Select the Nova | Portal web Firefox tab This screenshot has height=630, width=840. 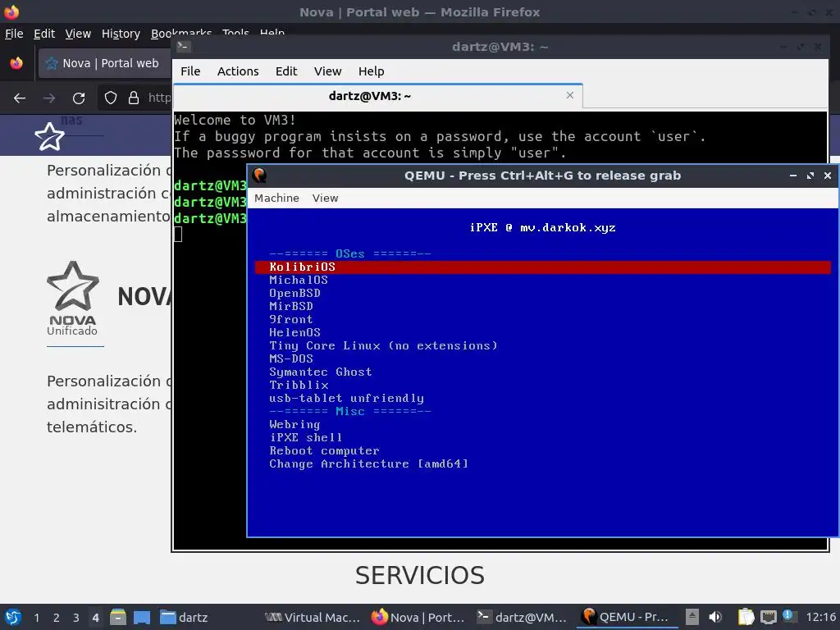(x=106, y=63)
